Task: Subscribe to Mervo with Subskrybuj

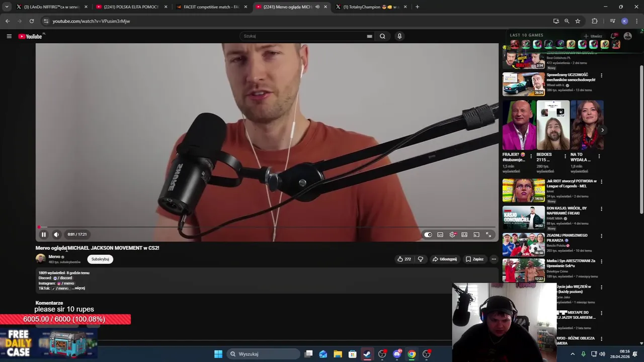Action: pyautogui.click(x=100, y=259)
